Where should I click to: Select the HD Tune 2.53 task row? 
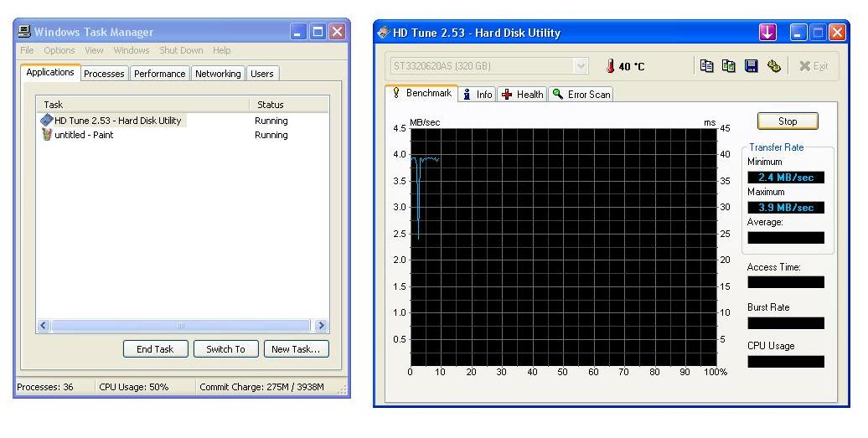tap(183, 121)
